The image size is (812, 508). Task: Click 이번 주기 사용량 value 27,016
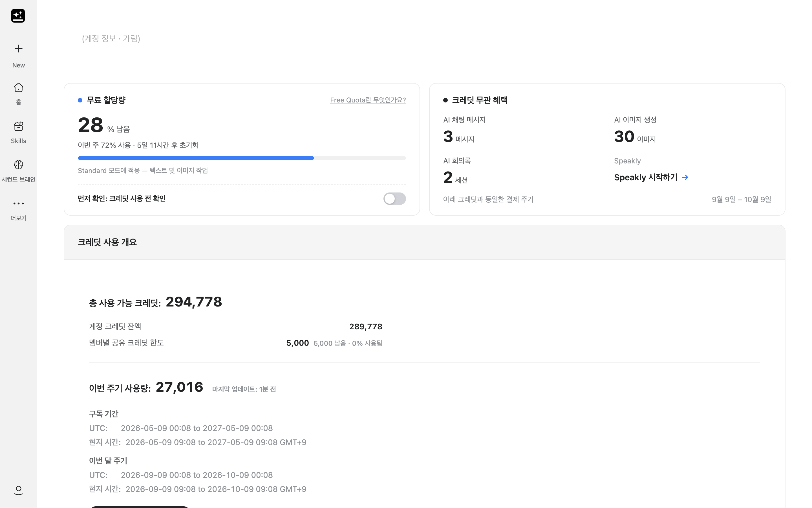pyautogui.click(x=180, y=387)
